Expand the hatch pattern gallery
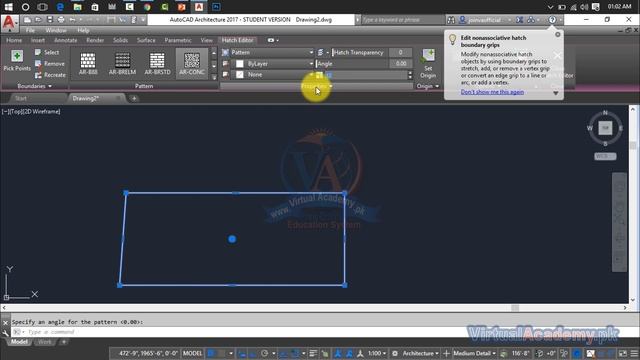640x360 pixels. (214, 77)
